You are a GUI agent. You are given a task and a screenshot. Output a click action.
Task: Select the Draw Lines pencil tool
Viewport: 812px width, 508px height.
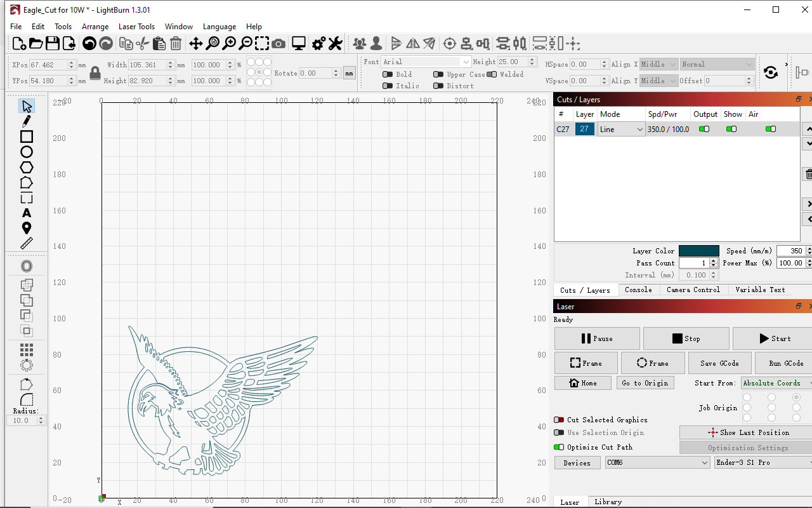click(x=27, y=121)
